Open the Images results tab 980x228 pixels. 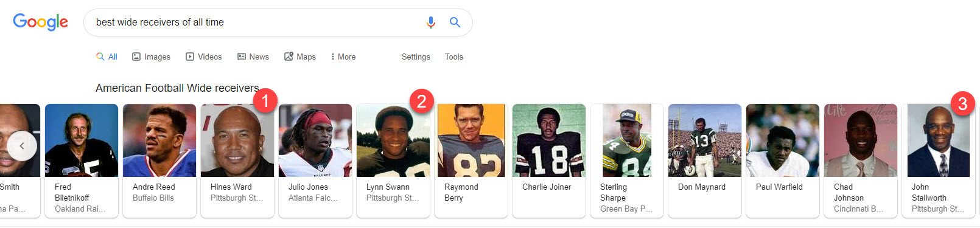pyautogui.click(x=152, y=57)
